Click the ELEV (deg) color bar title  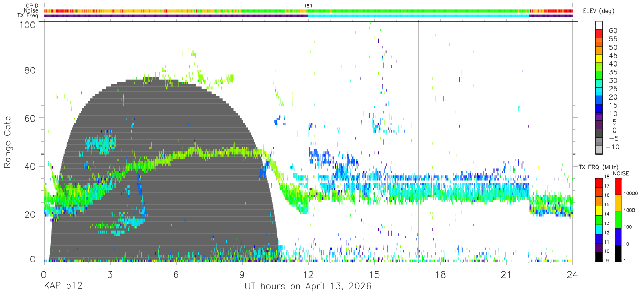coord(599,10)
